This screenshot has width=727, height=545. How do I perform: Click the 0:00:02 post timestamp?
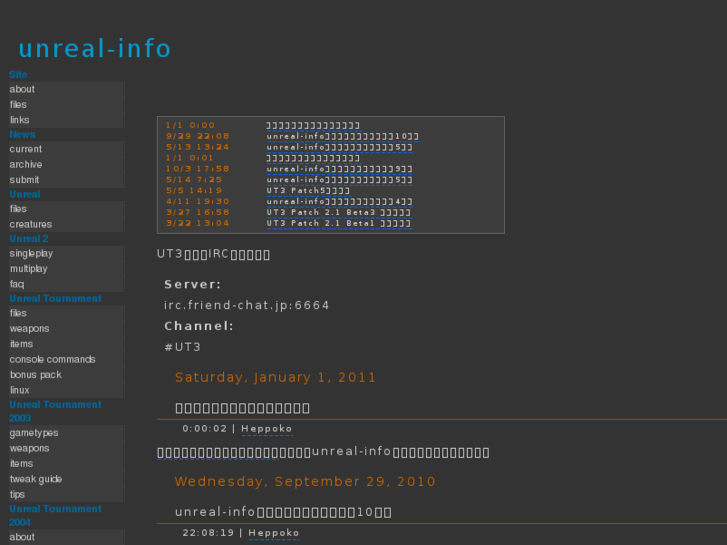click(x=204, y=429)
